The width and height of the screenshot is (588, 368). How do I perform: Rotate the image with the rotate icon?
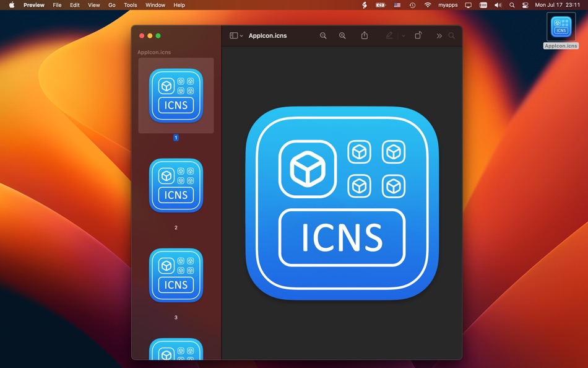click(x=418, y=35)
